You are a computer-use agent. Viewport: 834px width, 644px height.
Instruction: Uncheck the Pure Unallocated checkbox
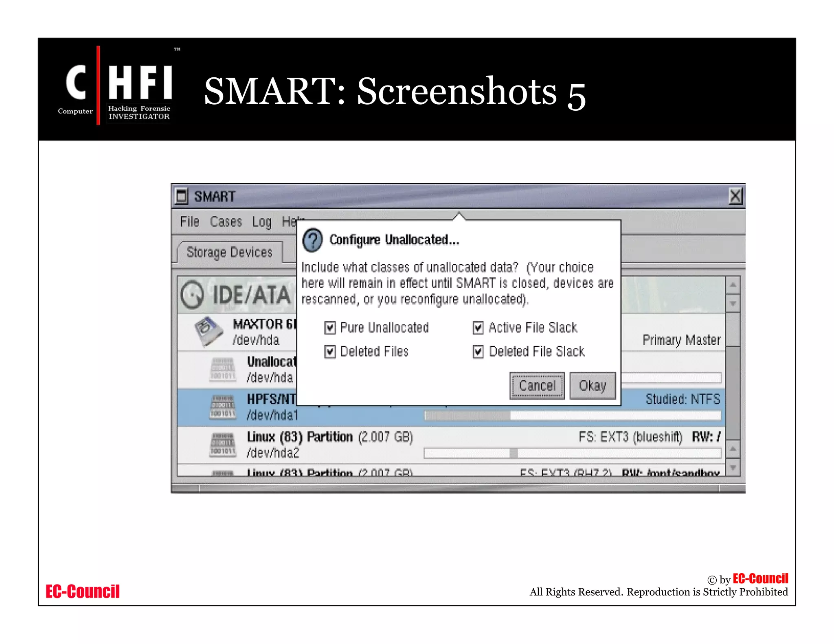click(330, 328)
